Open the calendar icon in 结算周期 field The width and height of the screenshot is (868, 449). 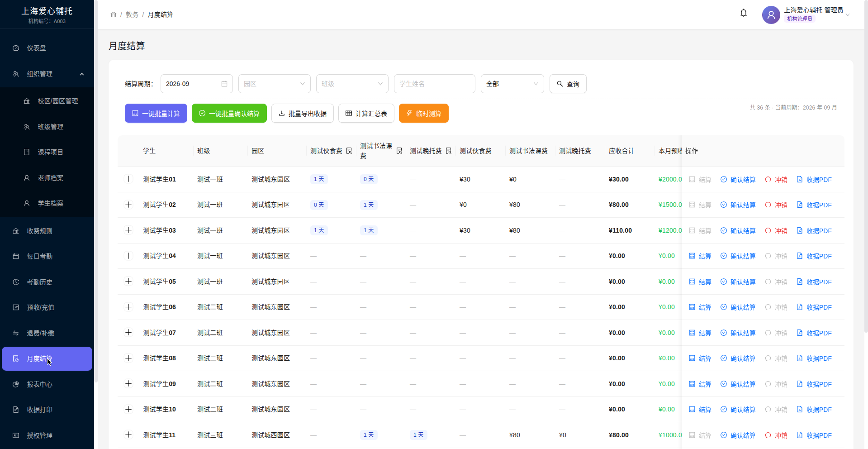pos(224,84)
